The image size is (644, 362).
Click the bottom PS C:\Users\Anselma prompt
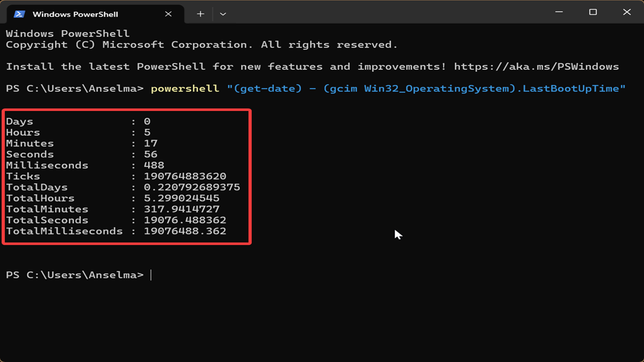75,275
